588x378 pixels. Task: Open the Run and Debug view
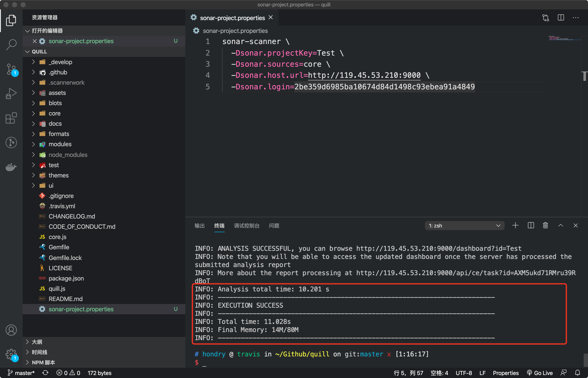coord(11,93)
